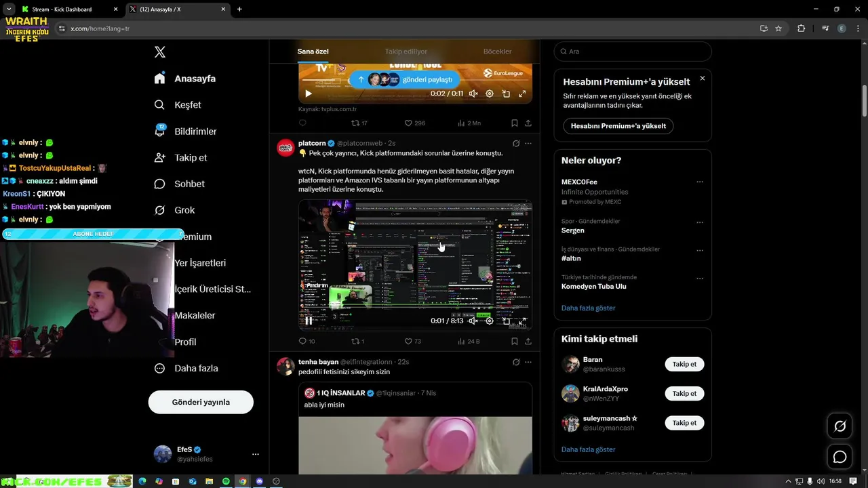This screenshot has width=868, height=488.
Task: Open Spotify from taskbar
Action: (226, 481)
